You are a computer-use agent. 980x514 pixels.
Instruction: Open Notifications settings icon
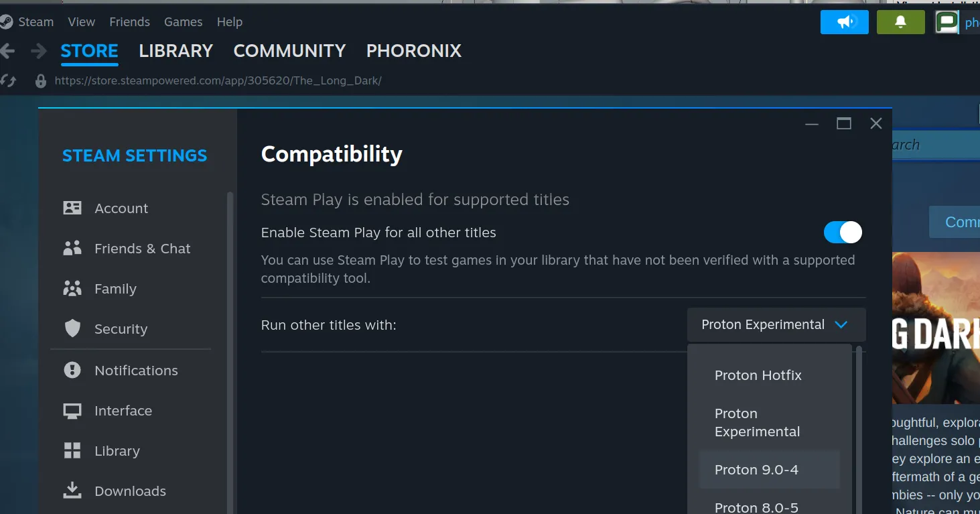tap(72, 370)
